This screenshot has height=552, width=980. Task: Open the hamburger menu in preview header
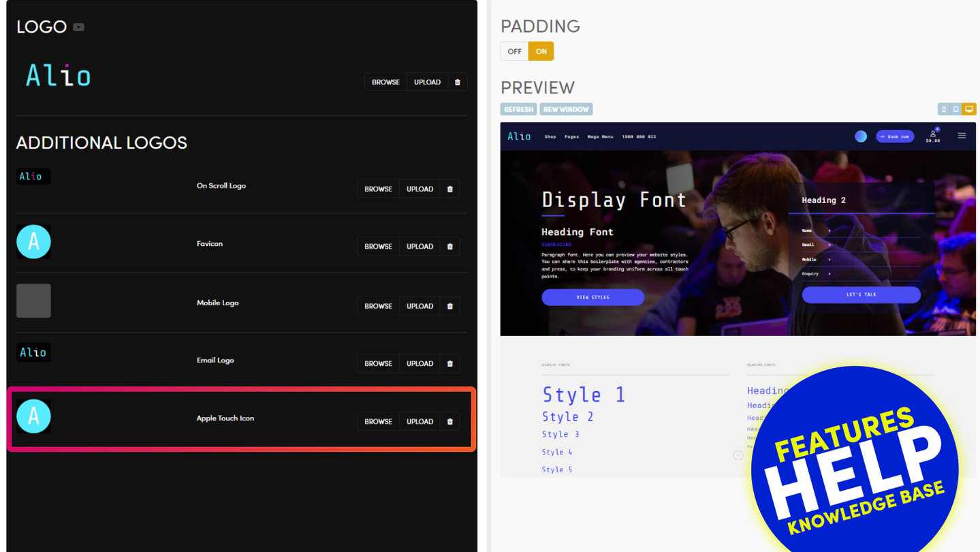pos(962,136)
